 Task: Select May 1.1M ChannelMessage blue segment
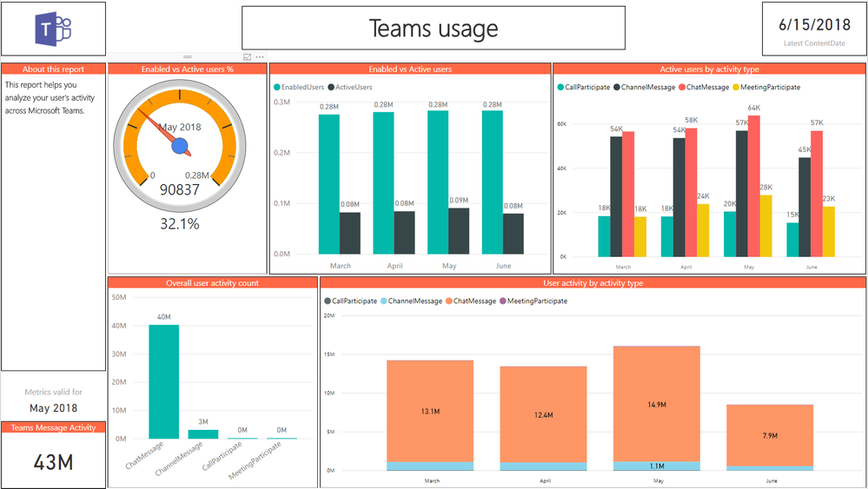point(657,466)
